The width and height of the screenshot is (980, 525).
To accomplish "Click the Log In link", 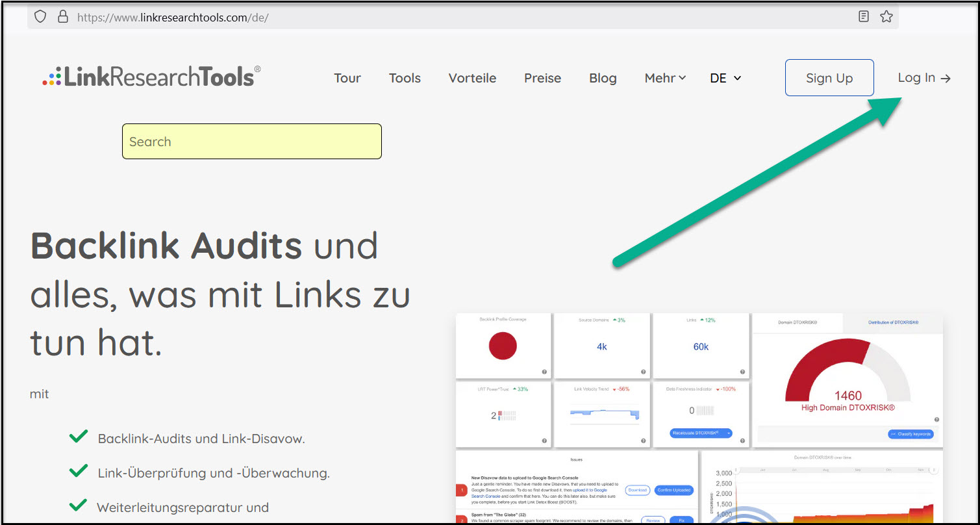I will tap(924, 78).
